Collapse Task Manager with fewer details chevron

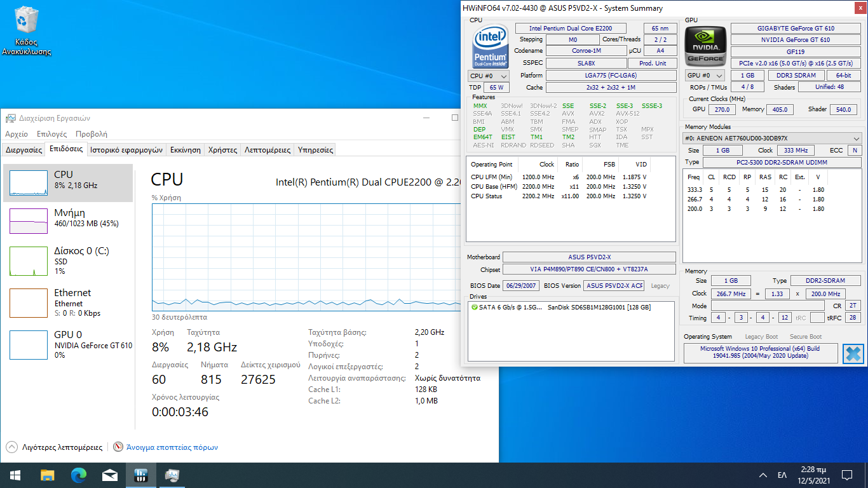point(11,447)
